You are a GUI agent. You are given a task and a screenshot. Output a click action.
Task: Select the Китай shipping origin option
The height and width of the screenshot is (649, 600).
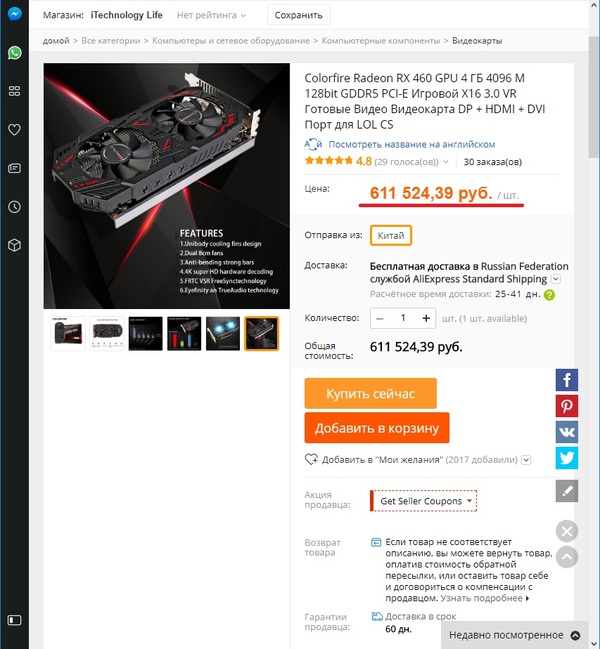point(391,235)
